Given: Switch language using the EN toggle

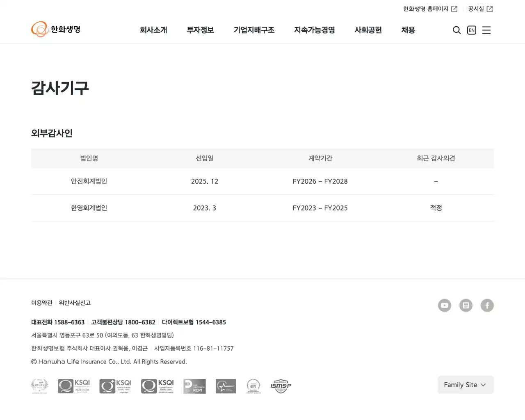Looking at the screenshot, I should click(471, 30).
